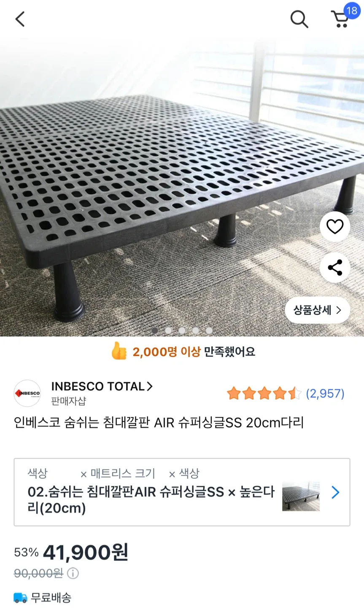Tap the selected option thumbnail image

point(301,496)
